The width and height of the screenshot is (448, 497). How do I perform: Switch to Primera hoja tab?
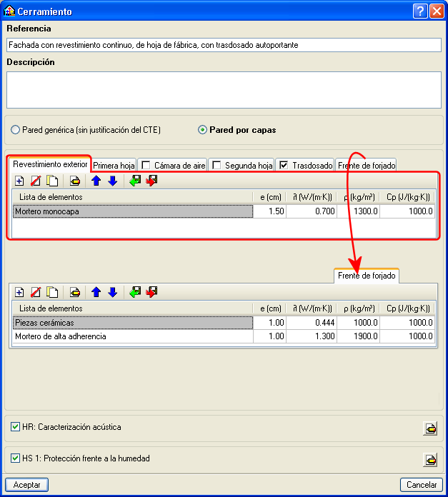114,166
